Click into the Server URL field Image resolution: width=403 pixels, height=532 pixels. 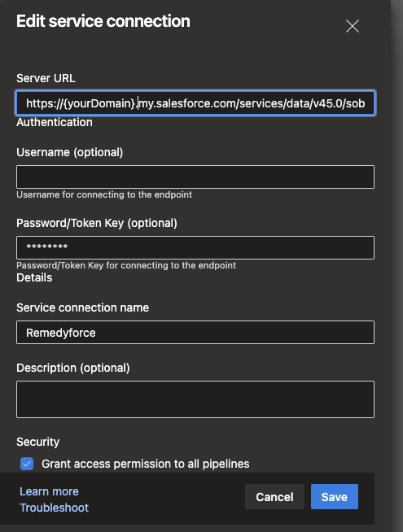pos(195,102)
